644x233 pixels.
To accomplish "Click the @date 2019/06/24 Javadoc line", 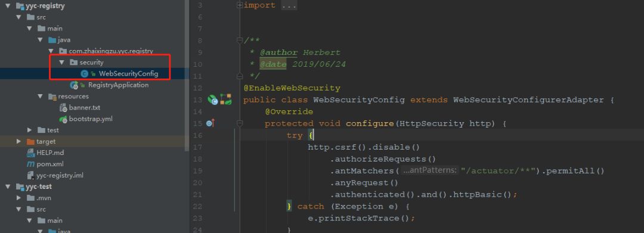I will click(303, 64).
